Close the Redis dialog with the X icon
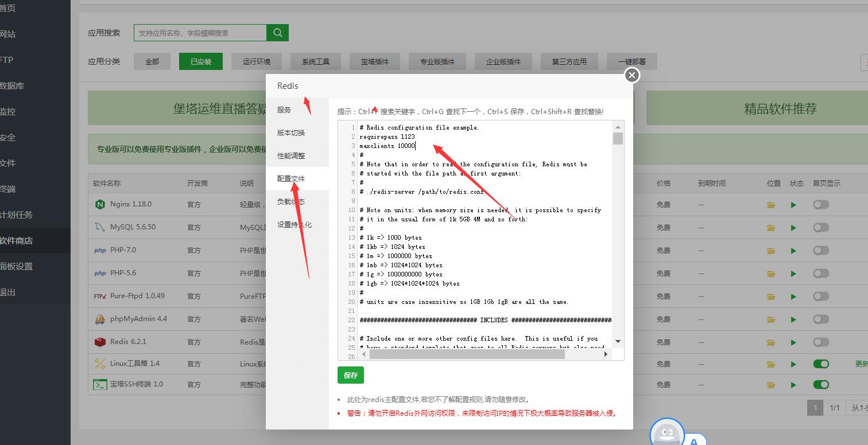The image size is (868, 445). [x=631, y=75]
